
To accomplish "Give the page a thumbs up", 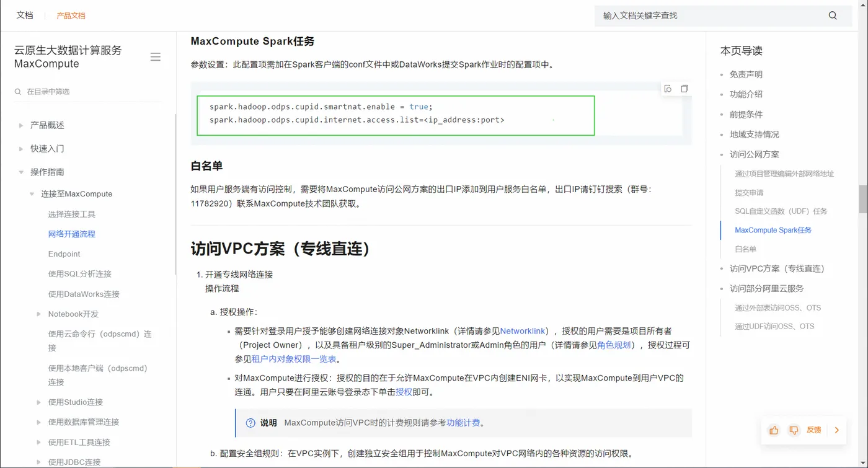I will tap(774, 430).
